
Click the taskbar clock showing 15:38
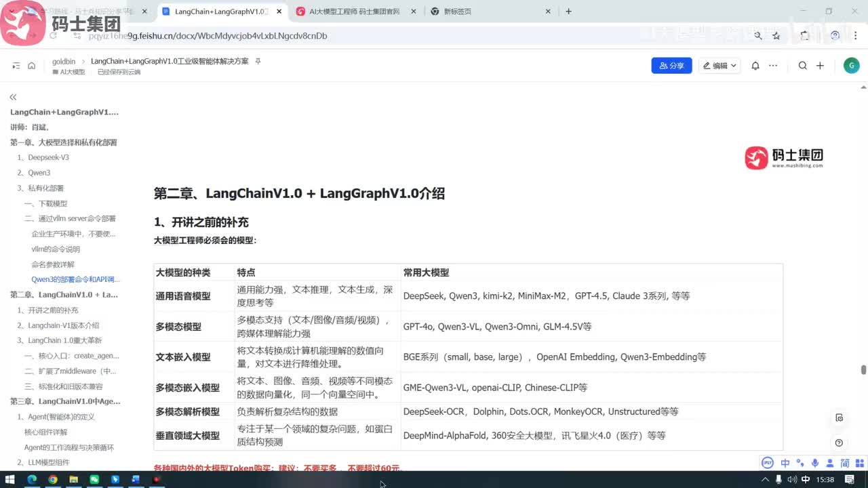[825, 479]
